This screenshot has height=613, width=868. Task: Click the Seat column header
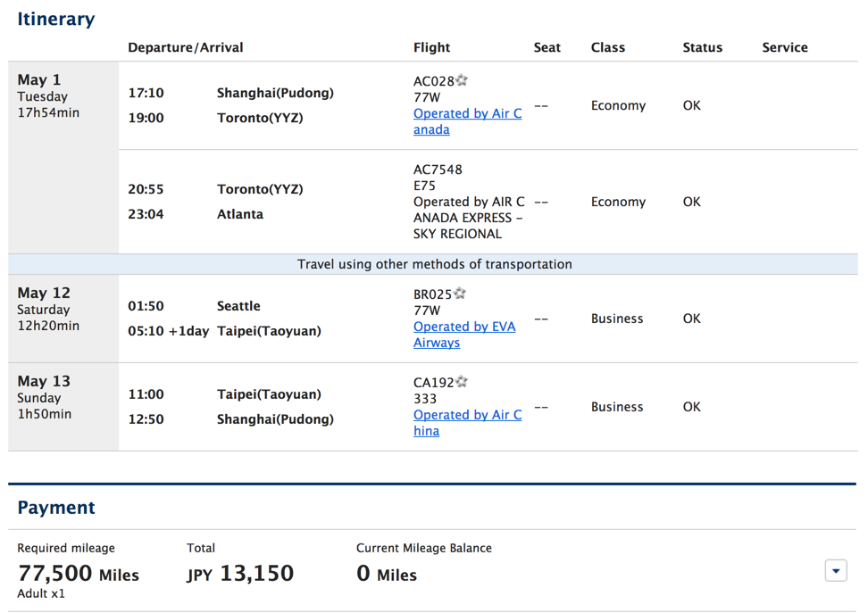[547, 47]
